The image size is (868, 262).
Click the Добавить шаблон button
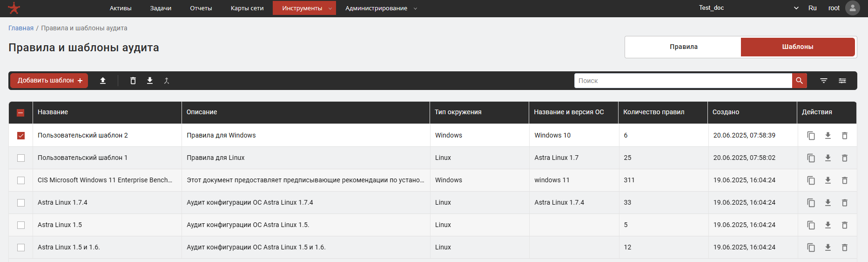point(49,81)
